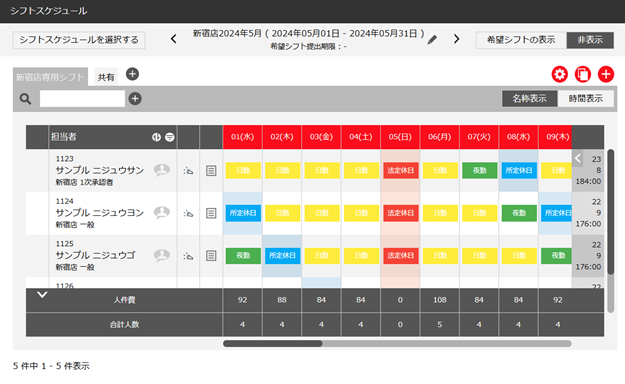Click 人件費 value 108 for 06(月)
Screen dimensions: 625x384
[x=440, y=300]
